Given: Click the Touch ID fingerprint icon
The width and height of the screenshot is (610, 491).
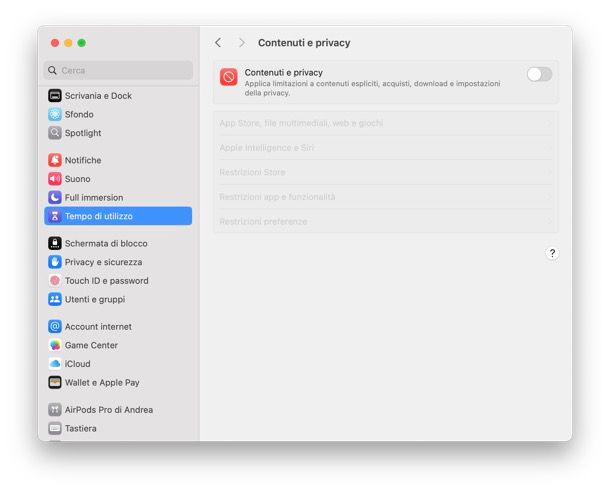Looking at the screenshot, I should (x=55, y=281).
